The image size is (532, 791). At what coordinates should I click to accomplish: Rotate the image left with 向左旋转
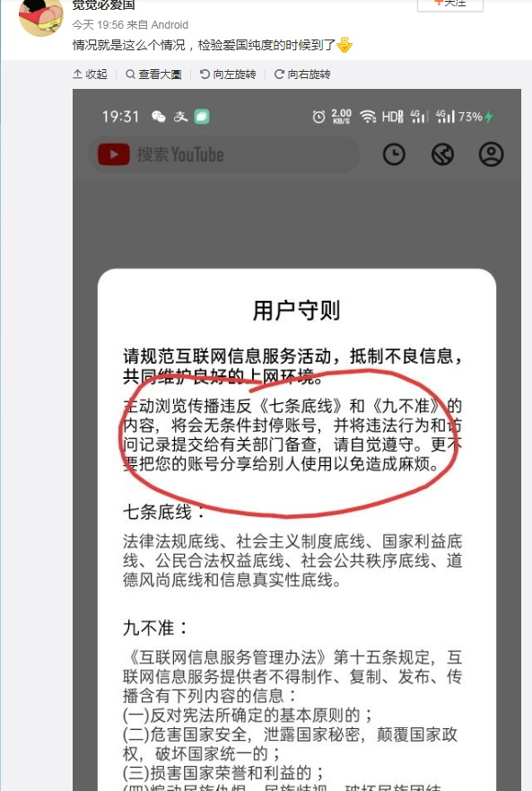228,75
